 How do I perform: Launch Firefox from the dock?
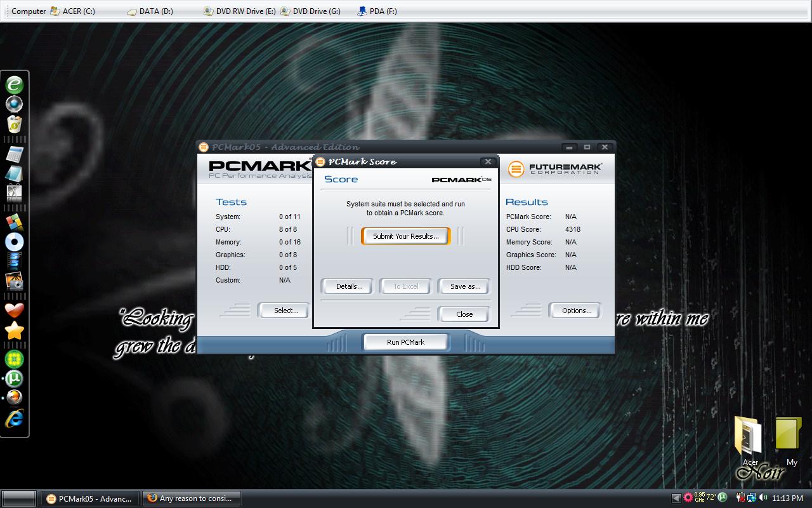pos(14,398)
